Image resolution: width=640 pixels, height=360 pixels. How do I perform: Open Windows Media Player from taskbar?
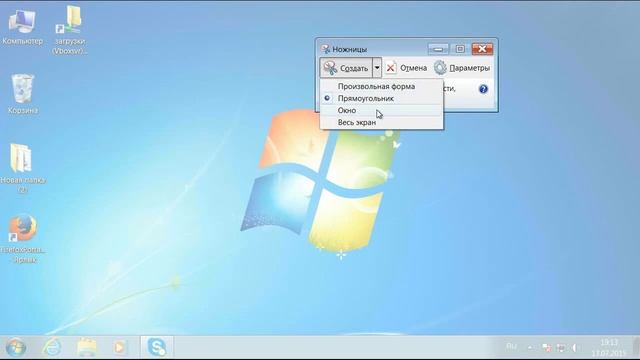point(120,347)
